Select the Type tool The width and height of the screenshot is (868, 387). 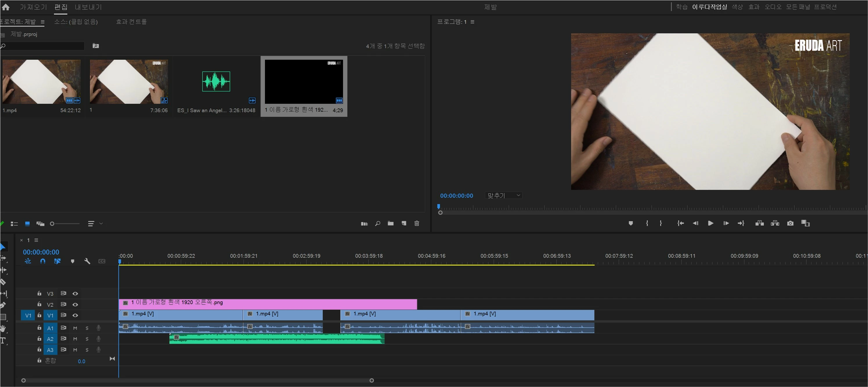click(x=3, y=341)
